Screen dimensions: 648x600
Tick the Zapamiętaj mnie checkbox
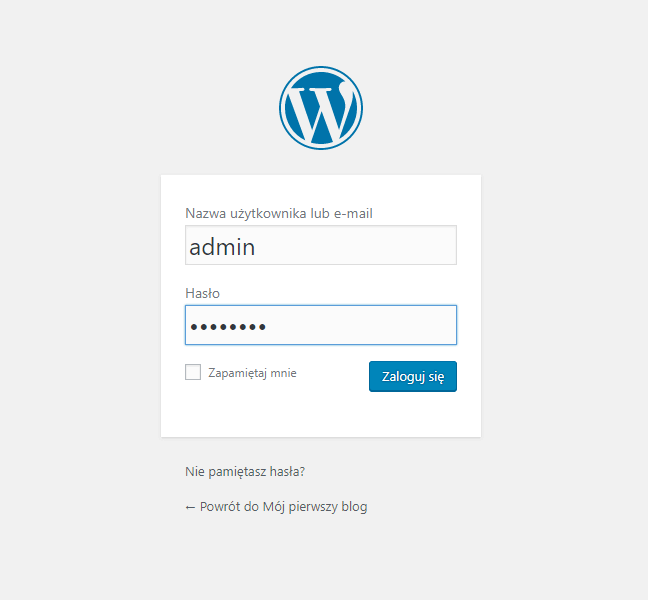click(x=193, y=372)
